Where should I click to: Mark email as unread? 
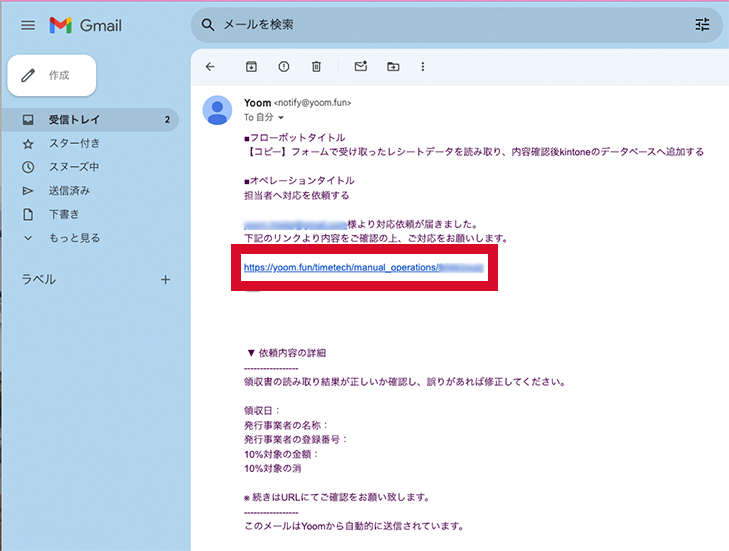pyautogui.click(x=361, y=66)
